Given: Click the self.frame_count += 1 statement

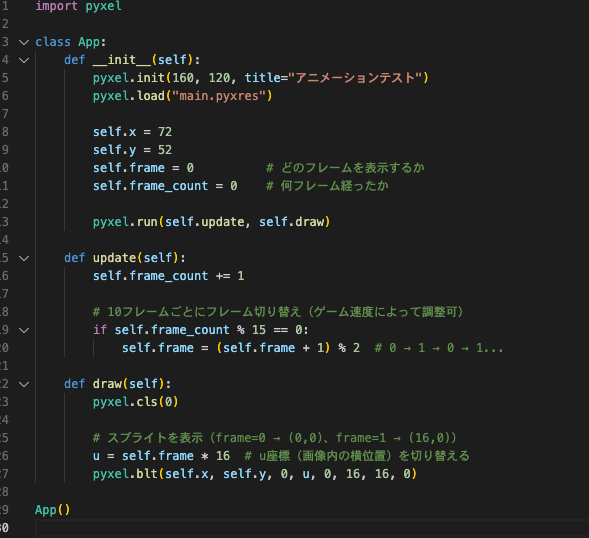Looking at the screenshot, I should click(169, 276).
